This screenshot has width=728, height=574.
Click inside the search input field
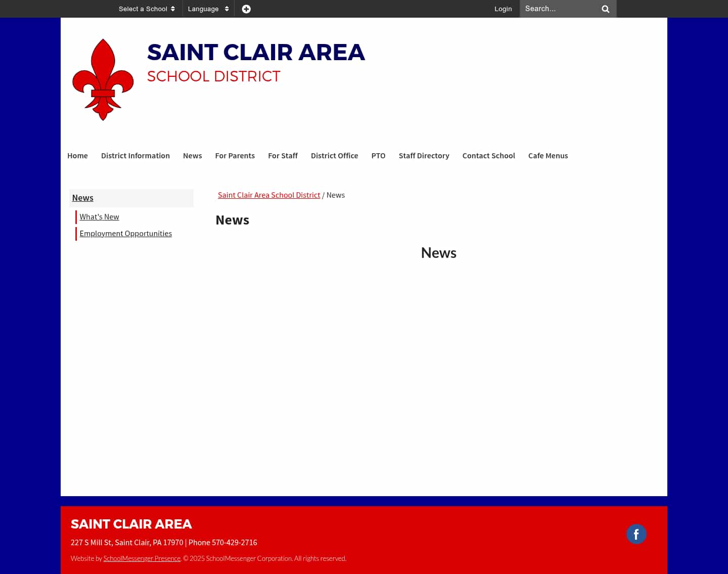556,9
